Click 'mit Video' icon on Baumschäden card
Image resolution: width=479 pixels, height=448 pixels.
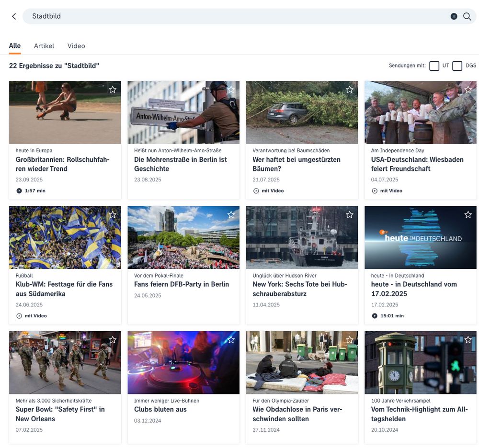point(256,191)
